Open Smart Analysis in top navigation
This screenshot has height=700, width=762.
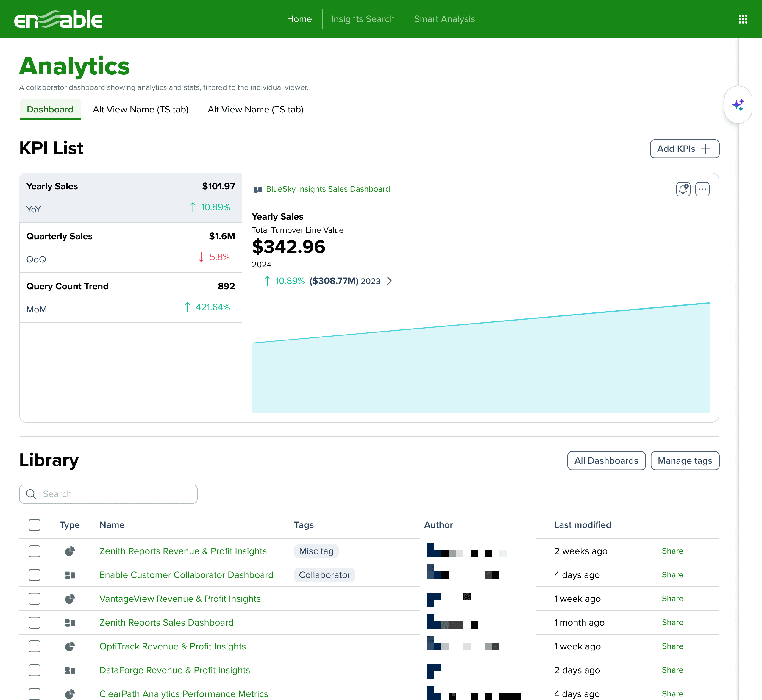(444, 19)
